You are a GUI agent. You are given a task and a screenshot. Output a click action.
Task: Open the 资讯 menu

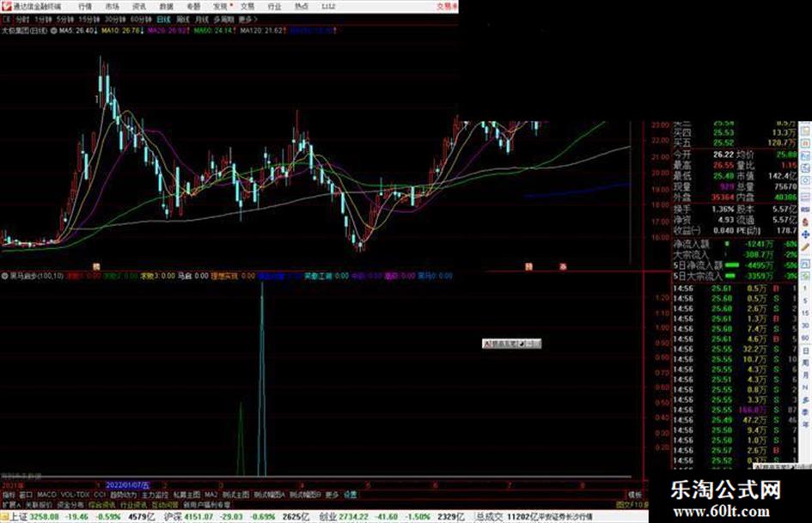[x=139, y=6]
